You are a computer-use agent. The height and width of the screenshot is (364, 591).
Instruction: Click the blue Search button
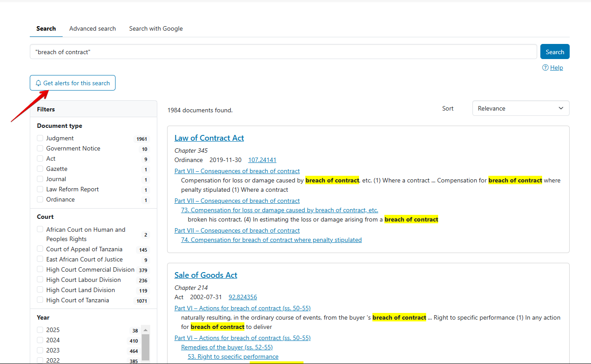coord(555,51)
